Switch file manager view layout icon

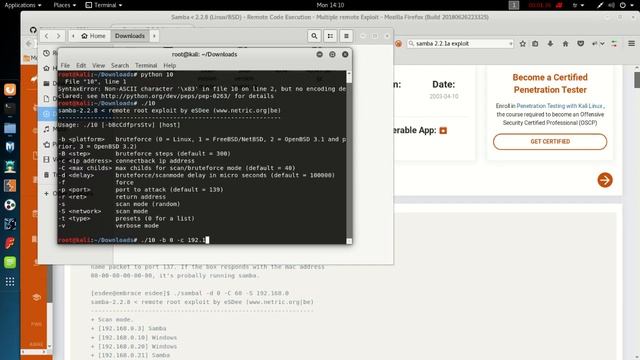click(330, 36)
